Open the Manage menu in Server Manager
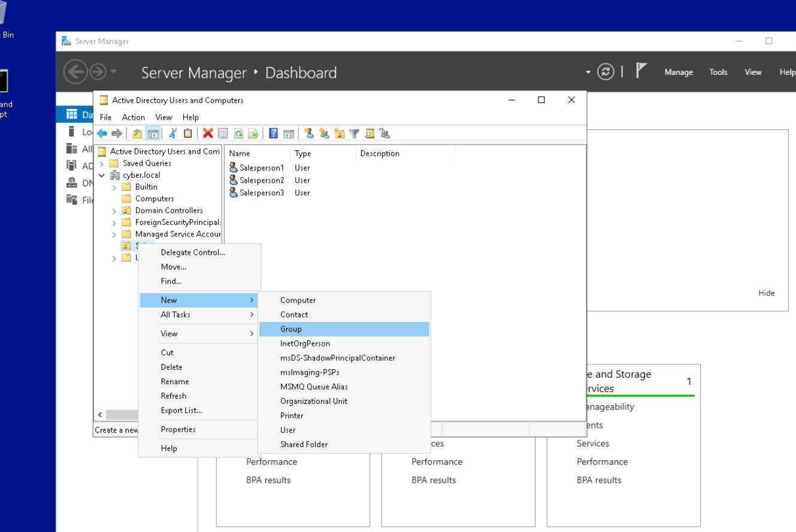This screenshot has height=532, width=796. pyautogui.click(x=679, y=72)
